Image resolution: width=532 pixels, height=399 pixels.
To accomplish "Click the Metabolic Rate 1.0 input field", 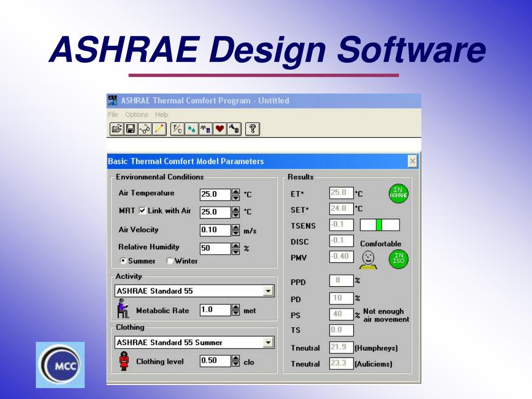I will click(215, 310).
